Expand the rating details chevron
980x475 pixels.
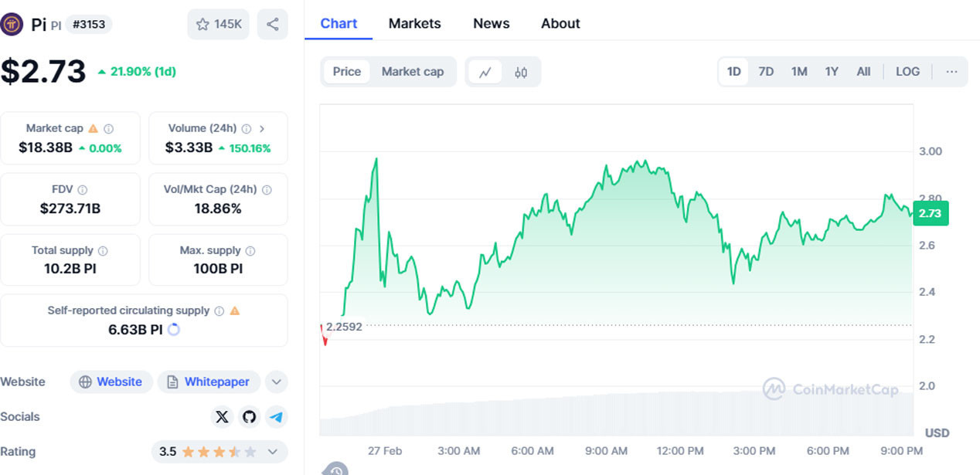point(273,452)
